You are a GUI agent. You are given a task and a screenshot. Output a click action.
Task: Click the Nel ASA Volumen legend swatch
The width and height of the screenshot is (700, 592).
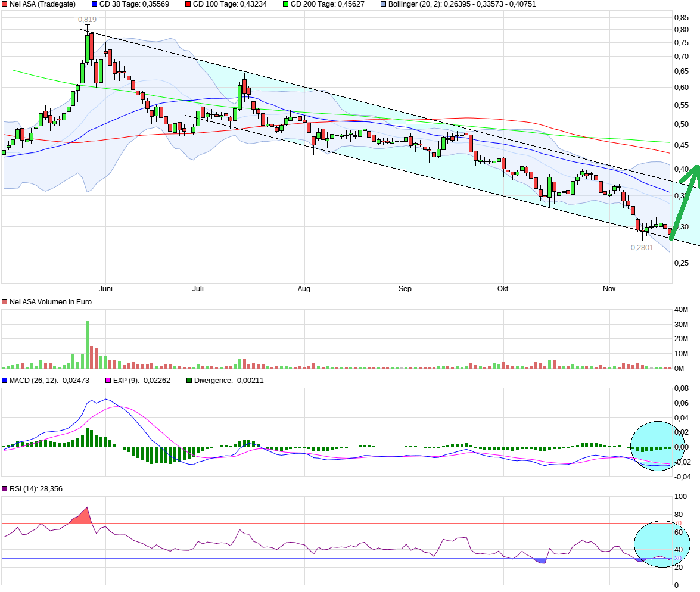coord(5,302)
